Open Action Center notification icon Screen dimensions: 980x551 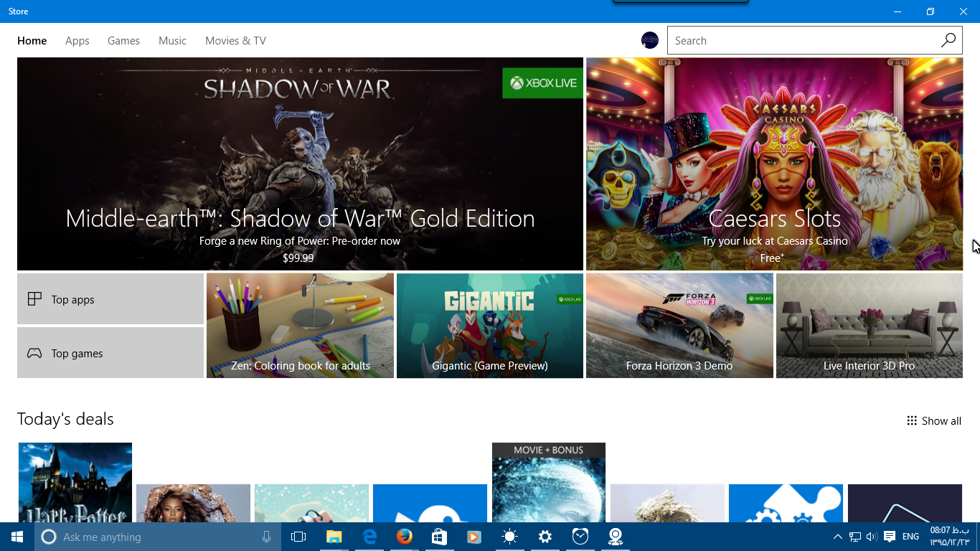(890, 537)
